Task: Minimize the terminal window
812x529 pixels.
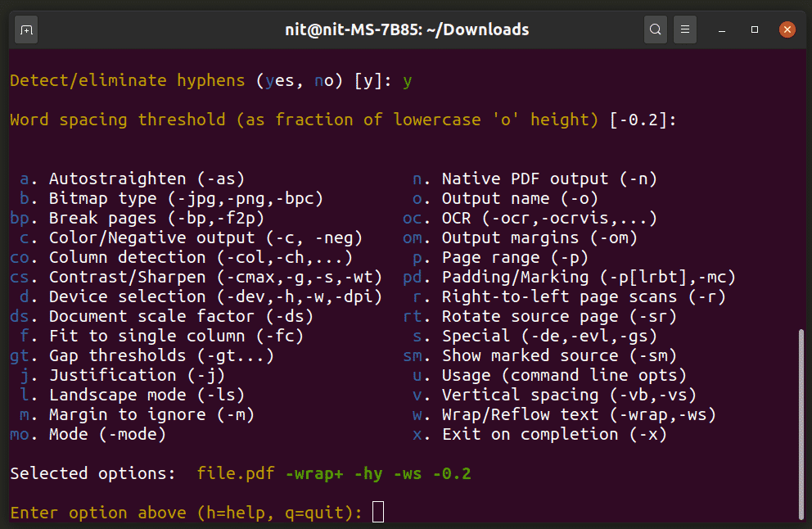Action: click(x=723, y=30)
